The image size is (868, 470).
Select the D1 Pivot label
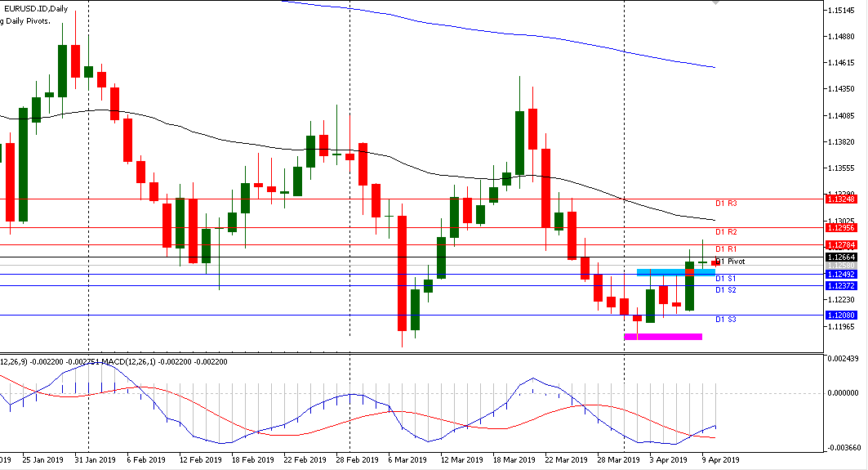pos(730,262)
